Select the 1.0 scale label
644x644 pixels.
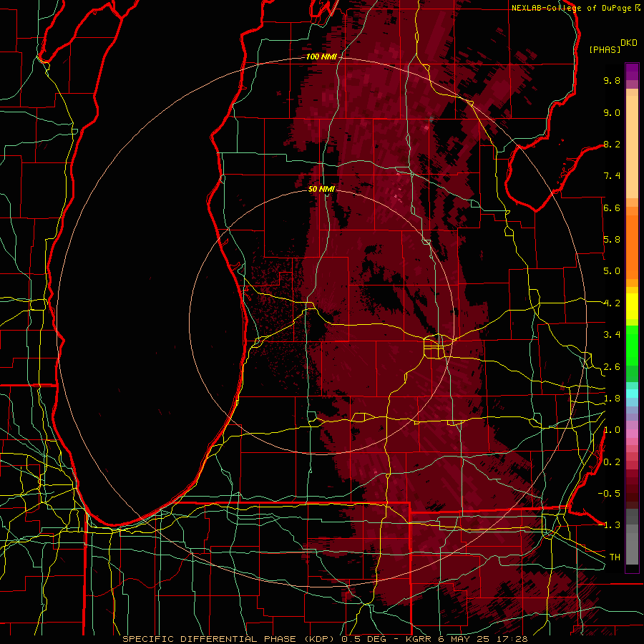click(612, 430)
